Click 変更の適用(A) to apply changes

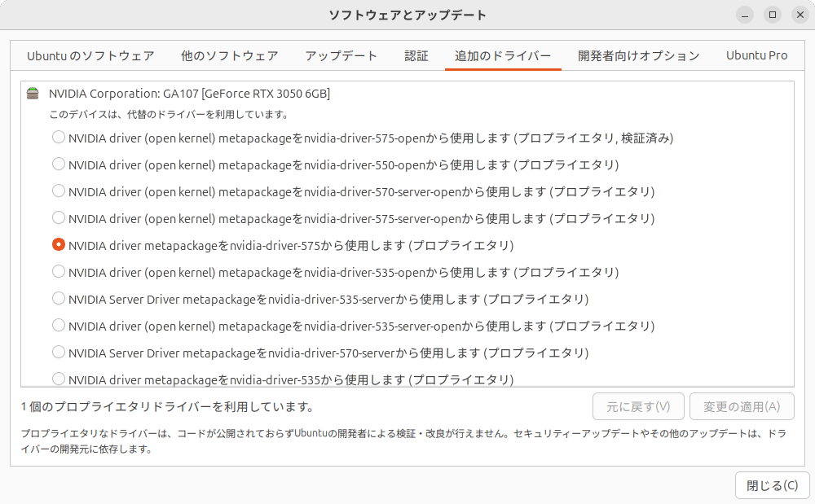742,406
